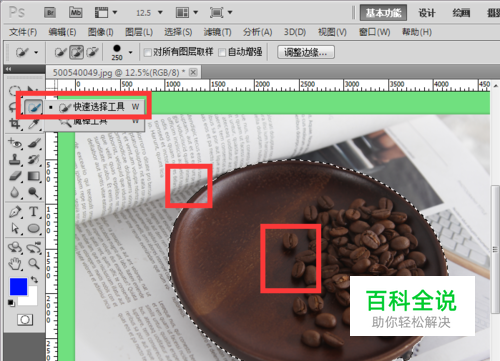Select the Blur tool
Viewport: 500px width, 361px height.
15,192
